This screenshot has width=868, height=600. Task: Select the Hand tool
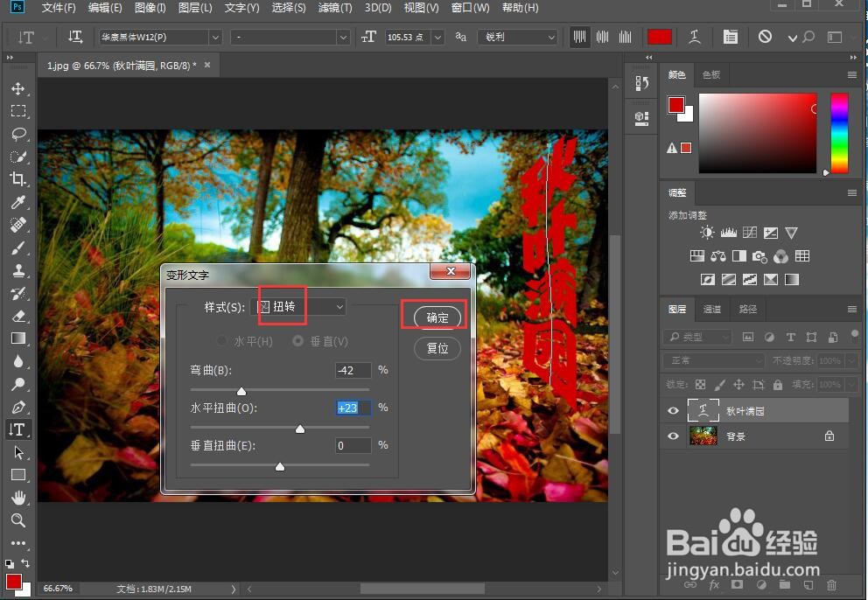point(18,498)
